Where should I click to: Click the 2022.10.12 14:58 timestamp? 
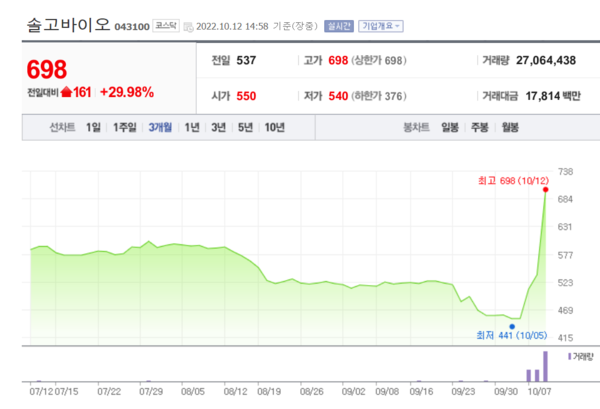[232, 26]
